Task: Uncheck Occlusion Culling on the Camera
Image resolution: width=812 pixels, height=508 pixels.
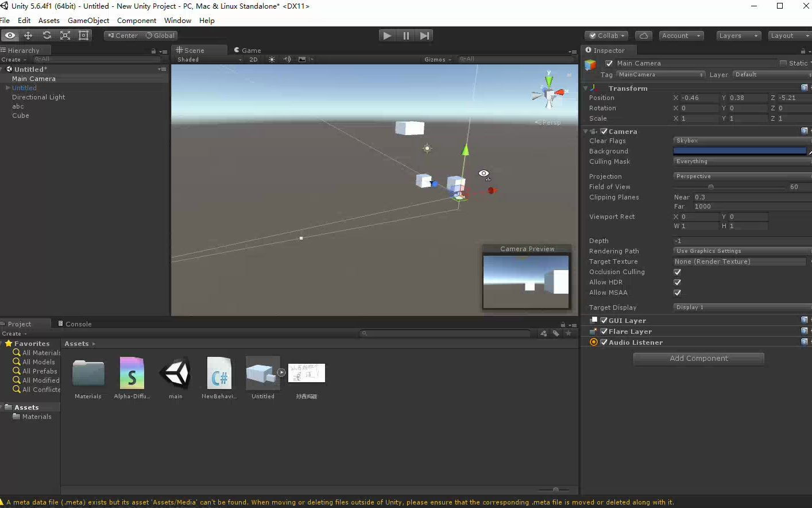Action: tap(677, 272)
